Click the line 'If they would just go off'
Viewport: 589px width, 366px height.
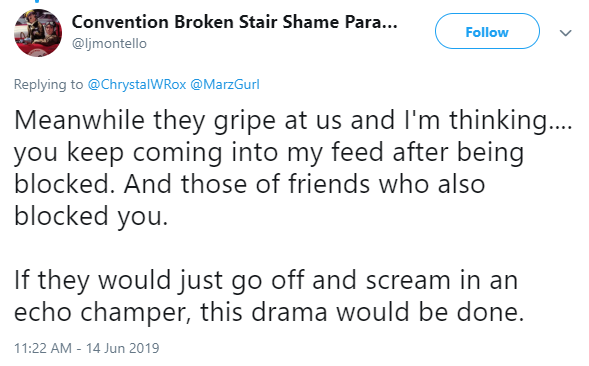point(266,281)
